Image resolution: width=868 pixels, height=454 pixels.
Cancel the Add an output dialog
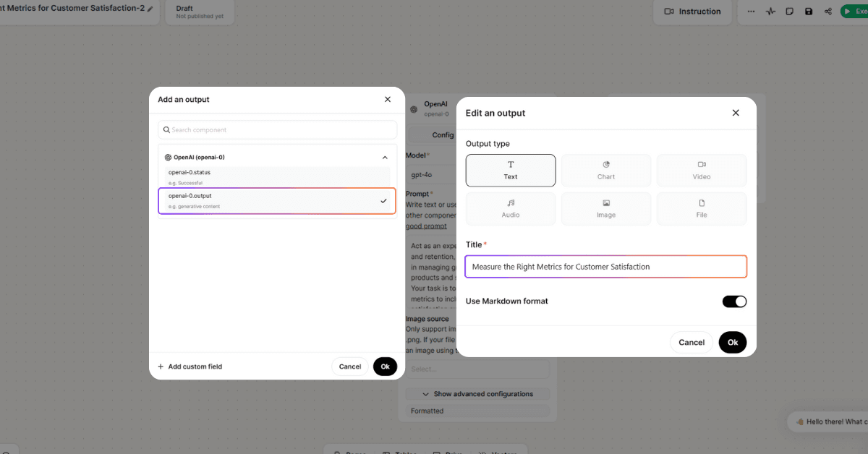coord(349,367)
